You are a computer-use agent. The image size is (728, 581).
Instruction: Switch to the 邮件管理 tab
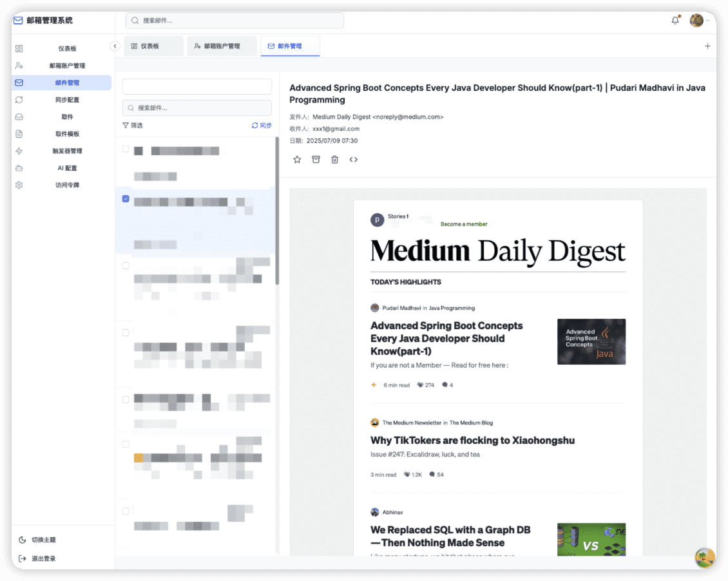(x=290, y=46)
